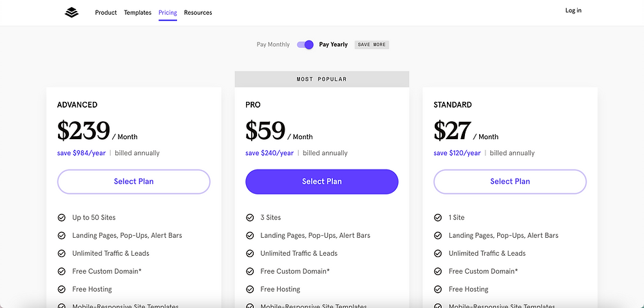This screenshot has width=644, height=308.
Task: Click Standard plan's billed annually text
Action: (512, 153)
